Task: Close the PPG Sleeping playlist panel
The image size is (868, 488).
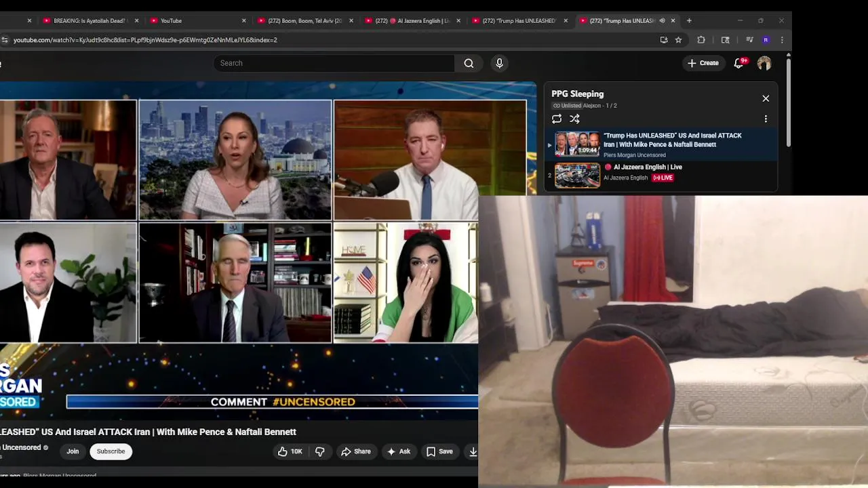Action: (766, 98)
